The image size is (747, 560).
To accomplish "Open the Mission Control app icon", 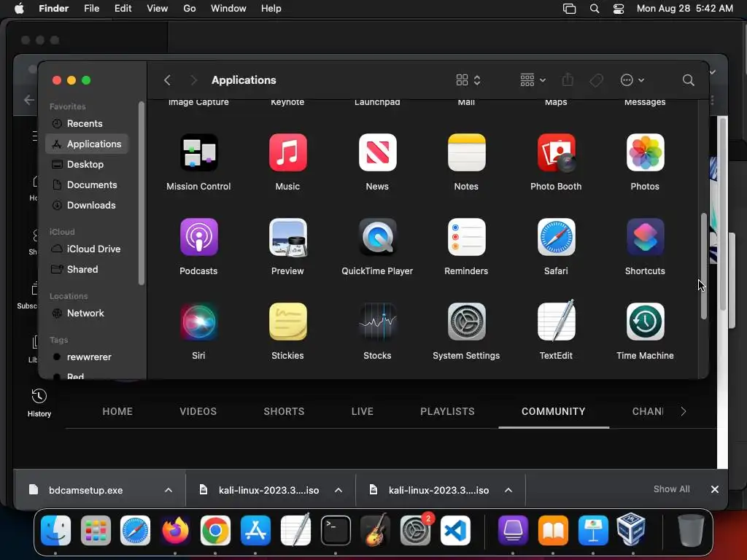I will (198, 153).
